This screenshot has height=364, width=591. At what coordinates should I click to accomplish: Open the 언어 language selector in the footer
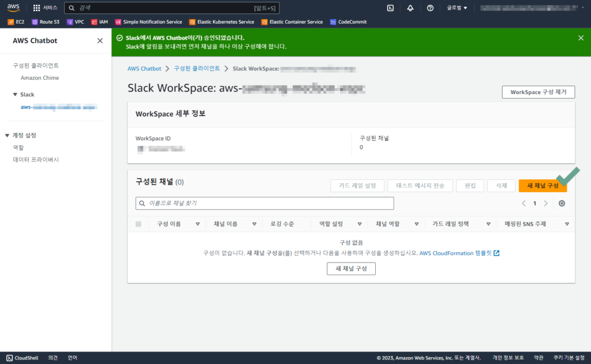coord(72,358)
